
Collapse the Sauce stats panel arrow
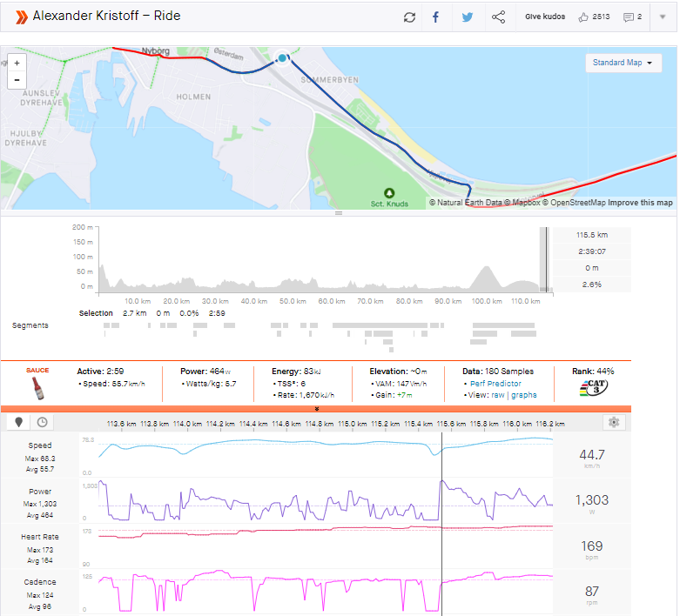tap(317, 408)
